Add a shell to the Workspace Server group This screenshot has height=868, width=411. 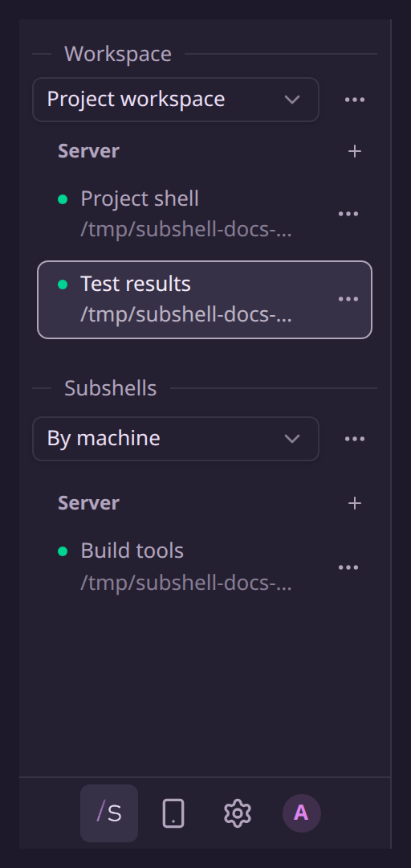coord(355,151)
